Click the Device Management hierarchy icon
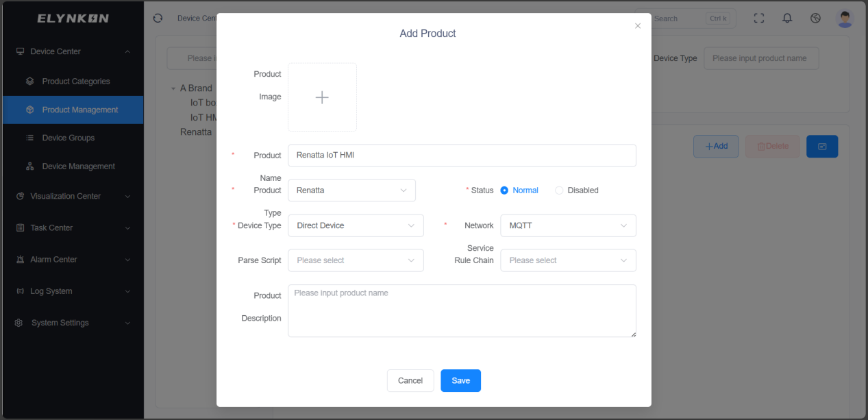 point(30,166)
